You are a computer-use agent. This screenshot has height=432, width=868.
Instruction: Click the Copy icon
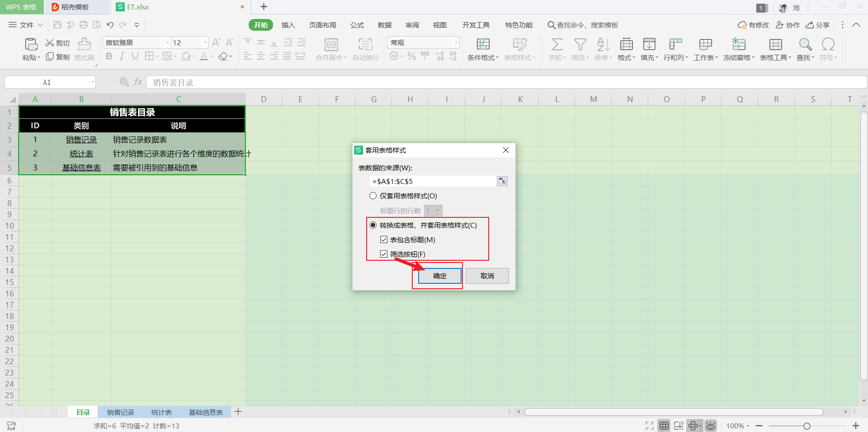pos(50,57)
